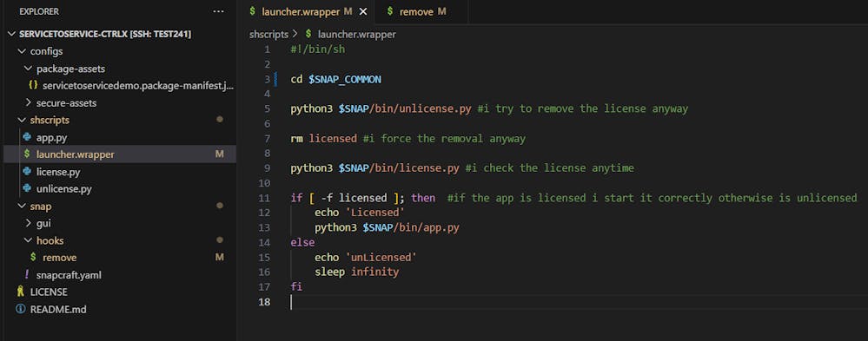Image resolution: width=868 pixels, height=341 pixels.
Task: Click info icon beside README.md
Action: pyautogui.click(x=21, y=309)
